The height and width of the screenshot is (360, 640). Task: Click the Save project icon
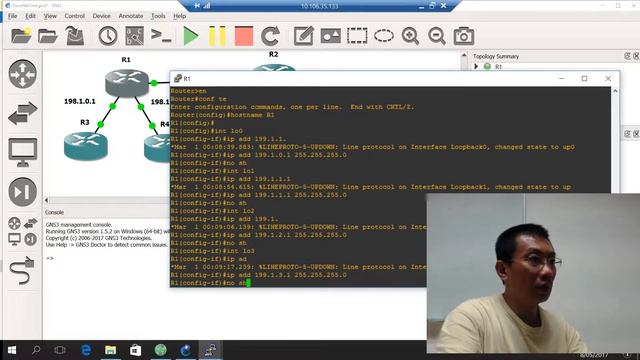pyautogui.click(x=75, y=36)
